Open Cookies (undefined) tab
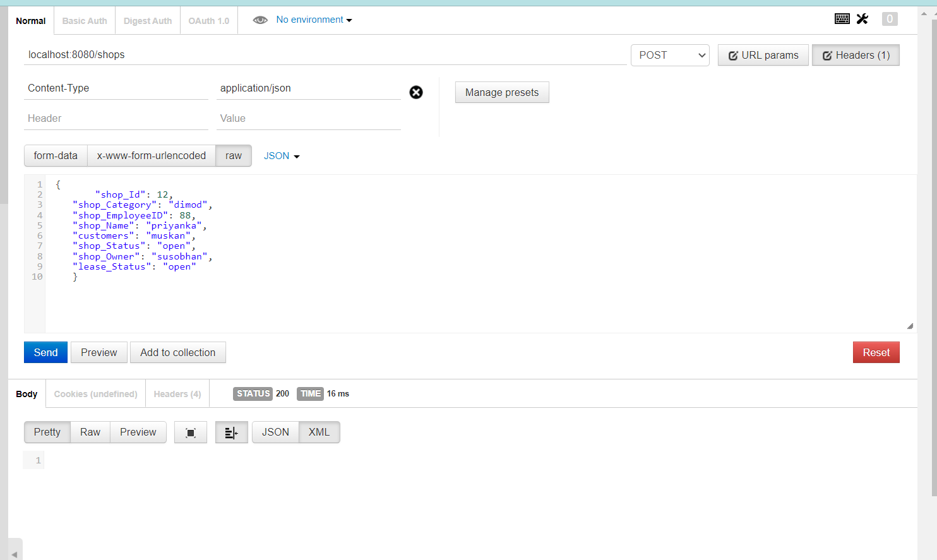 pyautogui.click(x=96, y=394)
